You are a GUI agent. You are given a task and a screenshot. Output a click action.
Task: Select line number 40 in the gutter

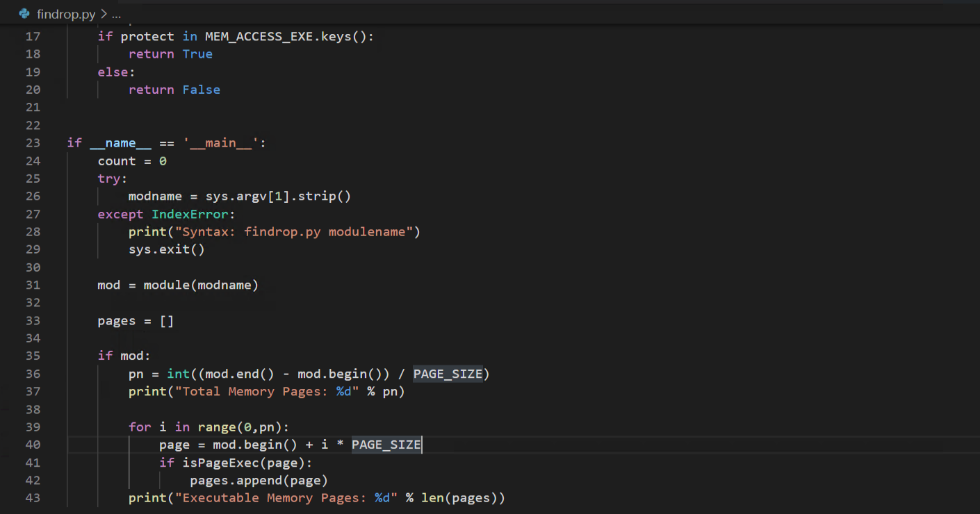33,445
